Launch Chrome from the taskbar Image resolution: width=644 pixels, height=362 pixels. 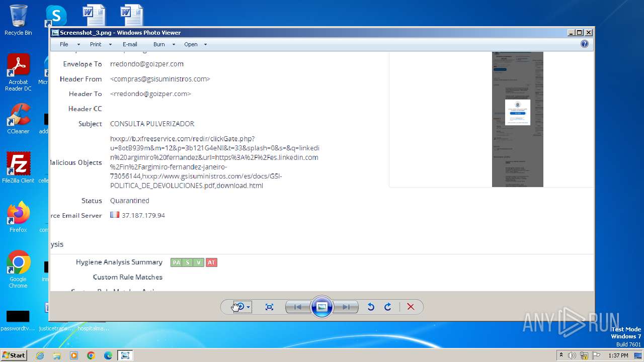click(x=91, y=355)
